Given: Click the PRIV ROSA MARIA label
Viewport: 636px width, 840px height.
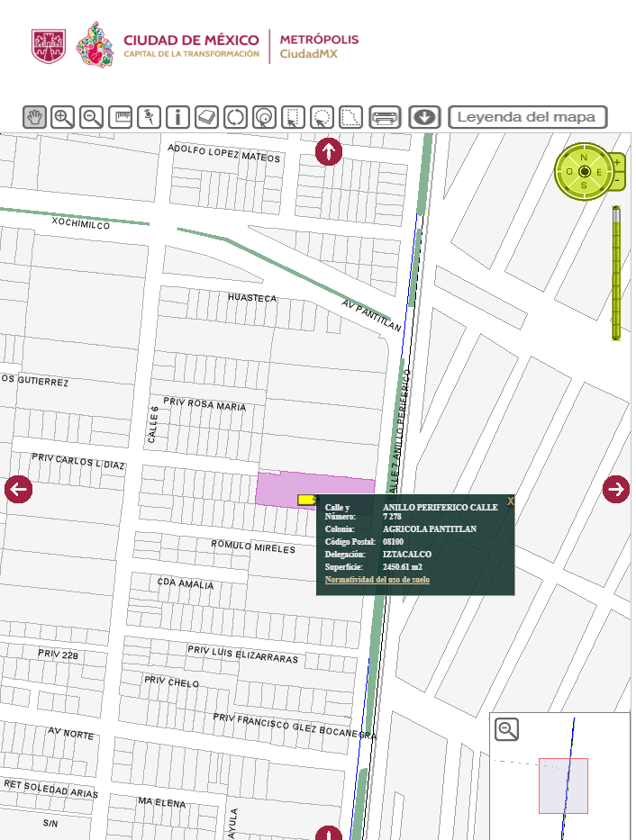Looking at the screenshot, I should [x=204, y=404].
